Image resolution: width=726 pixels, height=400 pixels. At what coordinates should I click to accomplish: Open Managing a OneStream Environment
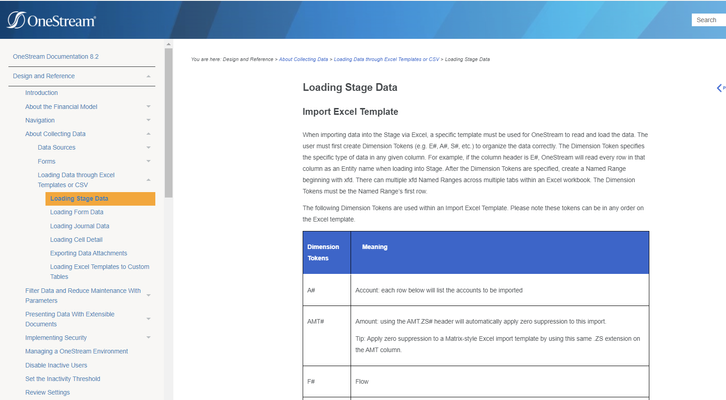(x=76, y=351)
